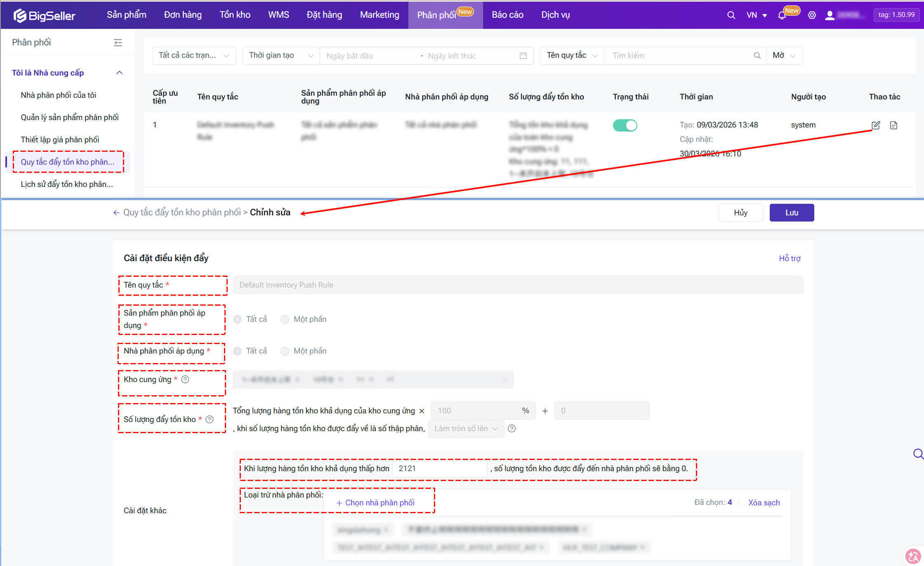Click help icon beside Số lượng đẩy tồn kho
Image resolution: width=924 pixels, height=566 pixels.
tap(210, 419)
